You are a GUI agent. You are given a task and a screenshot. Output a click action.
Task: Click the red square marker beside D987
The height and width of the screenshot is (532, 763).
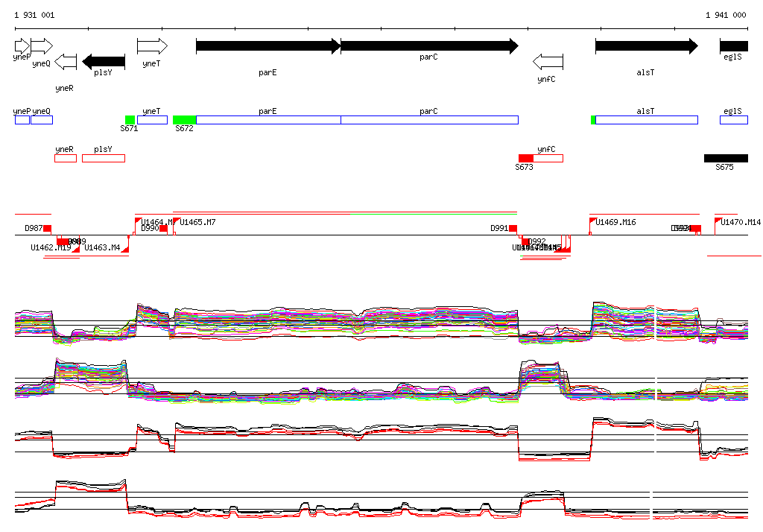(47, 228)
